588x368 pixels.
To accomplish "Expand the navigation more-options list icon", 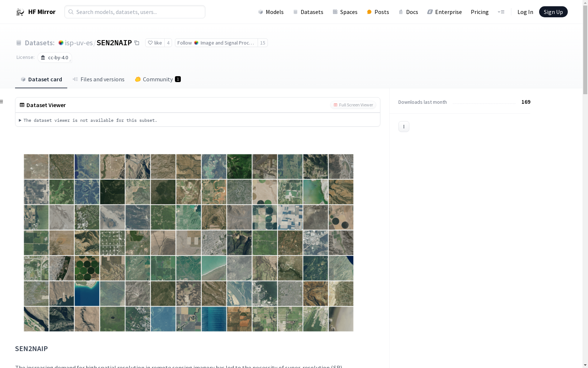I will tap(501, 12).
